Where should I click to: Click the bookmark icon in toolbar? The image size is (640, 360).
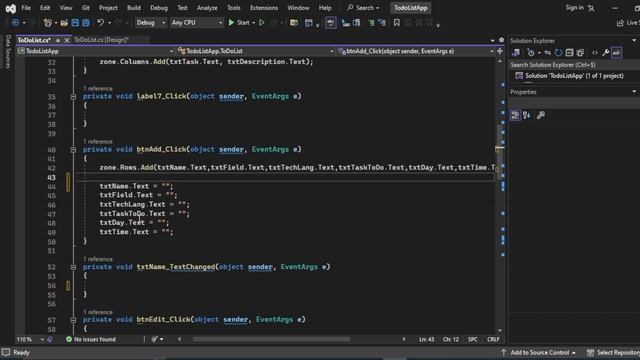(396, 23)
